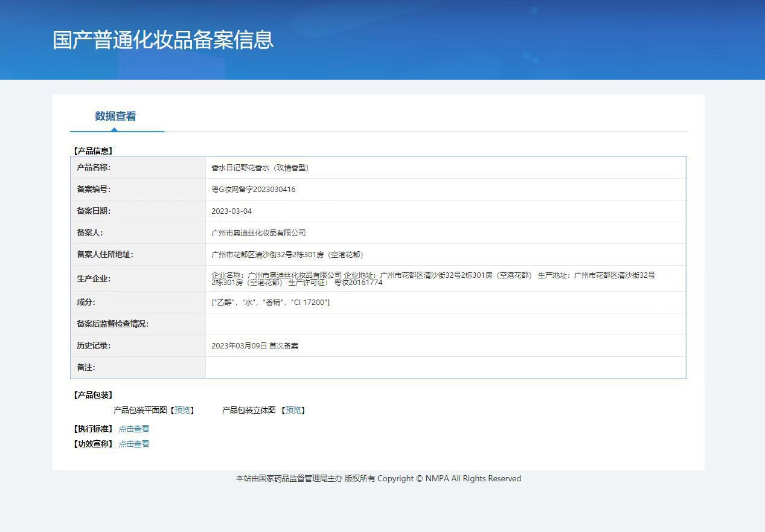Click the 备案人住所地址 address value
Screen dimensions: 765x532
(287, 255)
